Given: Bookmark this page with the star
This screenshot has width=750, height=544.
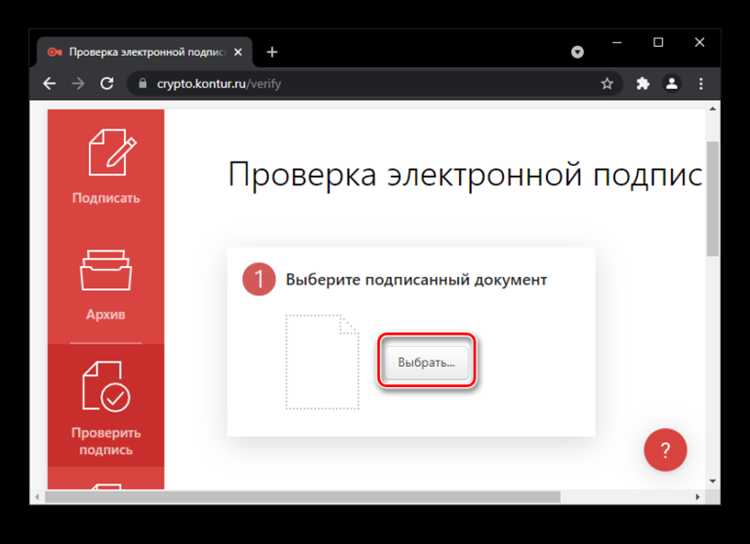Looking at the screenshot, I should pos(607,84).
